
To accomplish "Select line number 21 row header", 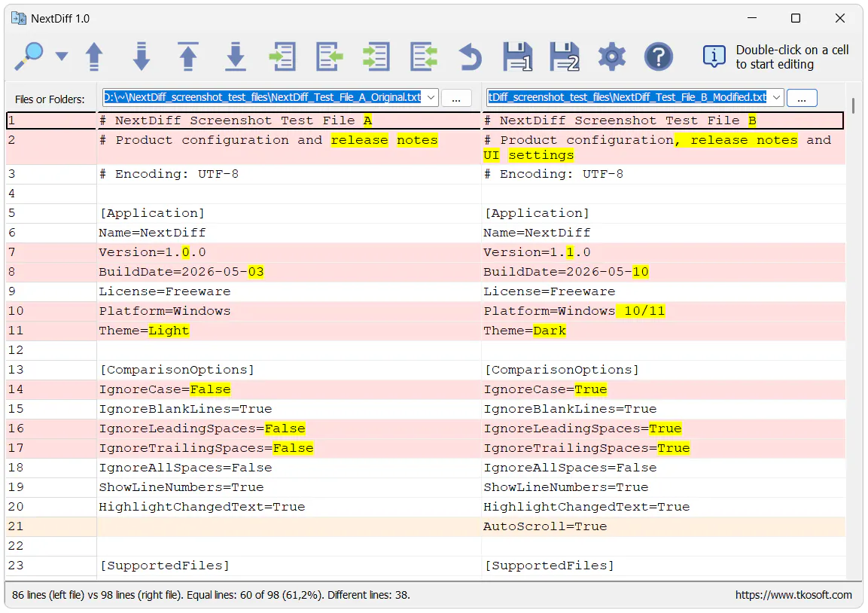I will tap(51, 526).
